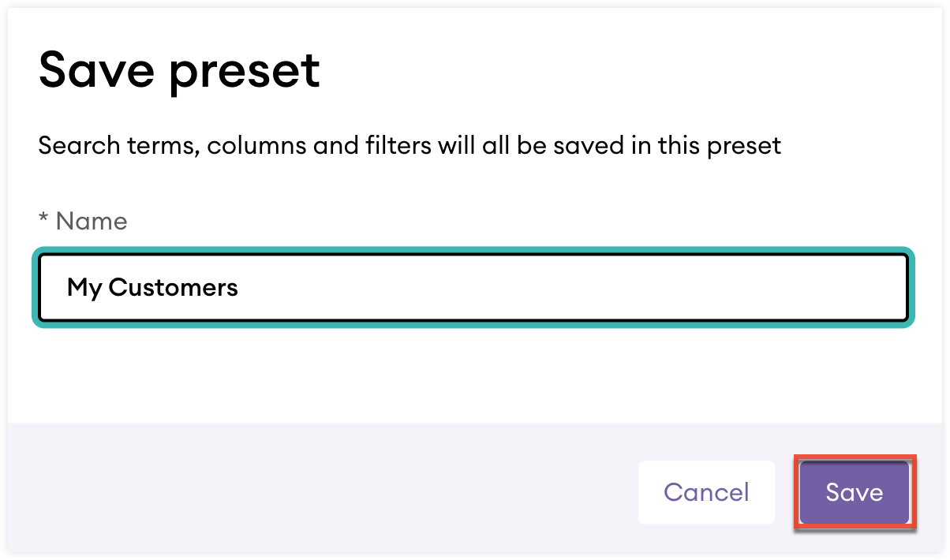Click the blank white area below the Name field
The image size is (950, 560).
(x=473, y=371)
